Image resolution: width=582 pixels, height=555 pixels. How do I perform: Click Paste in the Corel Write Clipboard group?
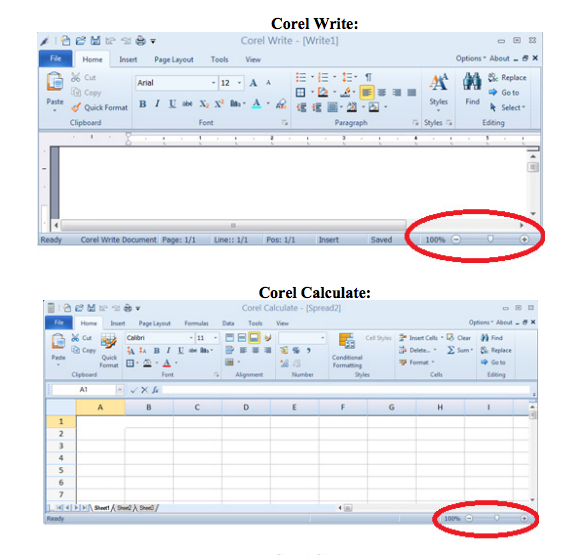(55, 92)
